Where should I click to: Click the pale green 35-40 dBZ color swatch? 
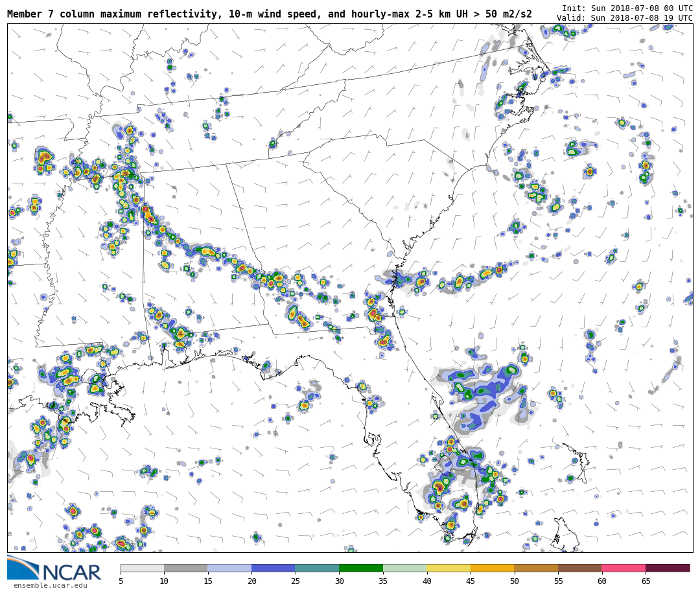point(405,568)
